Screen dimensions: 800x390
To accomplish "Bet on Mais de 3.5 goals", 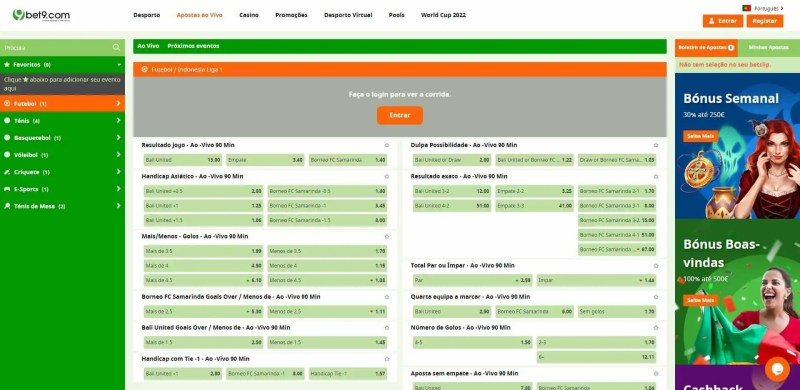I will tap(204, 251).
